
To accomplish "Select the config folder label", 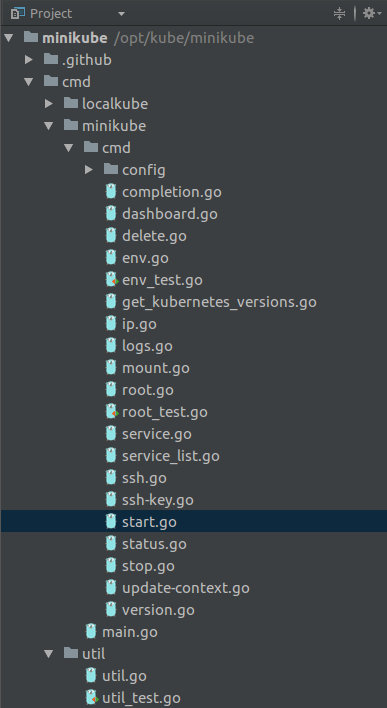I will click(x=144, y=171).
